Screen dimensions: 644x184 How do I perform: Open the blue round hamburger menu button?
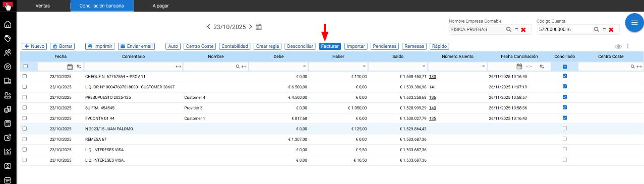(x=634, y=23)
